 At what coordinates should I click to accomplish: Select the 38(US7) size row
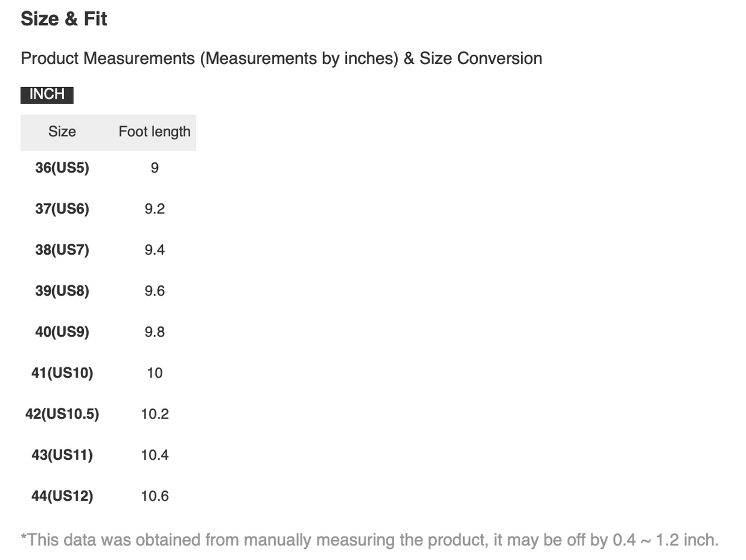[x=108, y=250]
